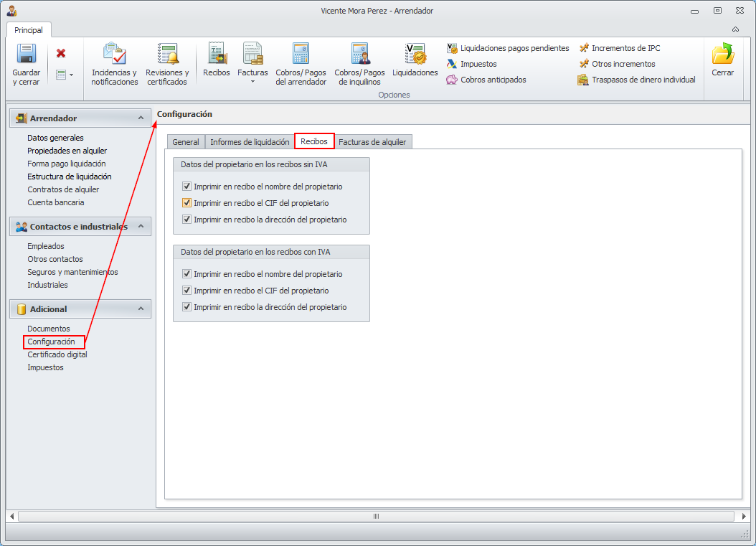This screenshot has height=546, width=756.
Task: Open Cuenta bancaria
Action: coord(55,202)
